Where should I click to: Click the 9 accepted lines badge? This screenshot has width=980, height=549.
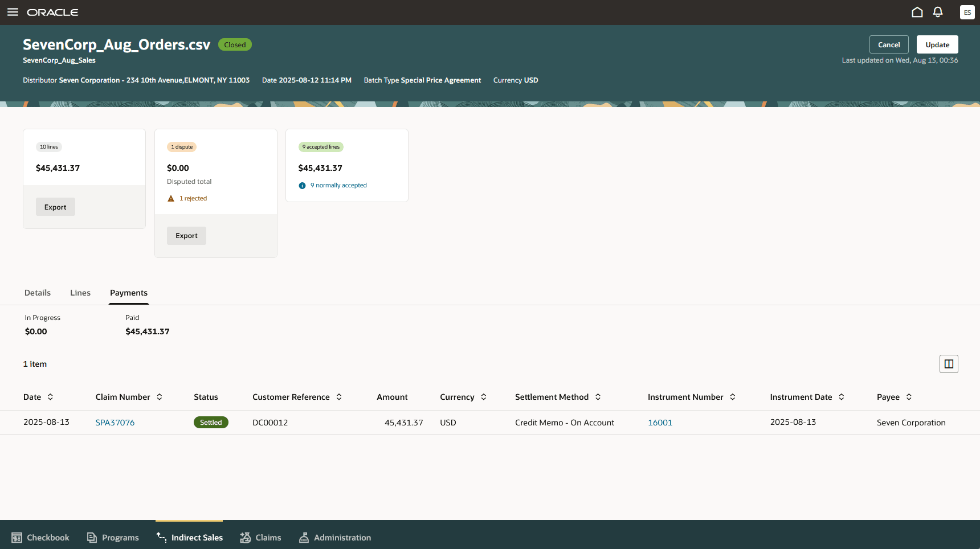pyautogui.click(x=321, y=147)
